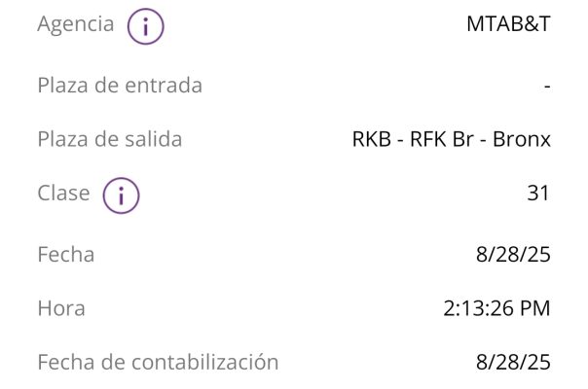Screen dimensions: 588x389
Task: Click the MTAB&T agency value
Action: click(508, 25)
